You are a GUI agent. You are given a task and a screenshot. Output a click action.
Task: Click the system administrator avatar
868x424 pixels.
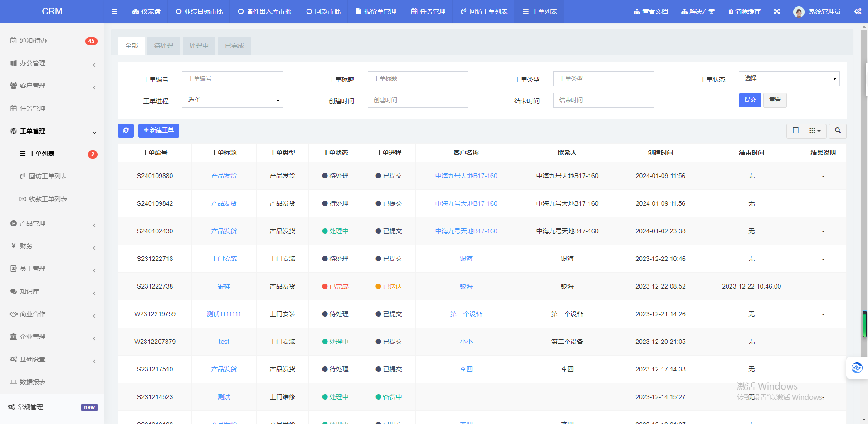point(799,12)
